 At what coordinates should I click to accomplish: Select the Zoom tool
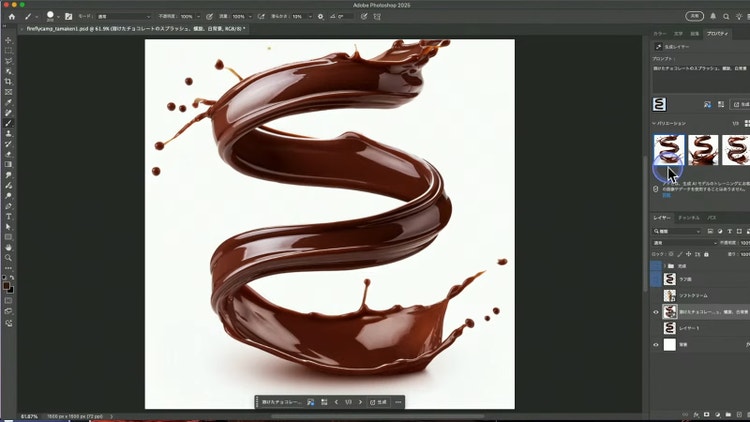(9, 258)
